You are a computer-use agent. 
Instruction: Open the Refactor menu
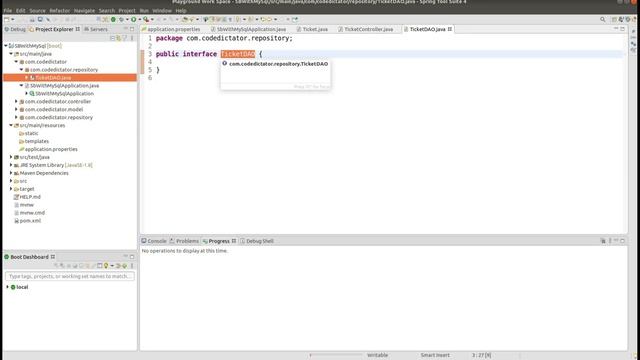[60, 11]
